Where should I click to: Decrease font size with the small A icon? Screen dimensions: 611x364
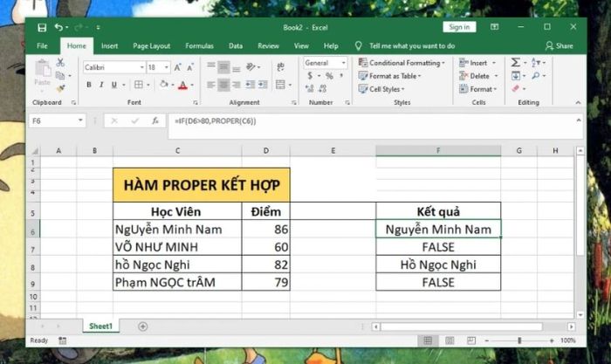tap(190, 67)
